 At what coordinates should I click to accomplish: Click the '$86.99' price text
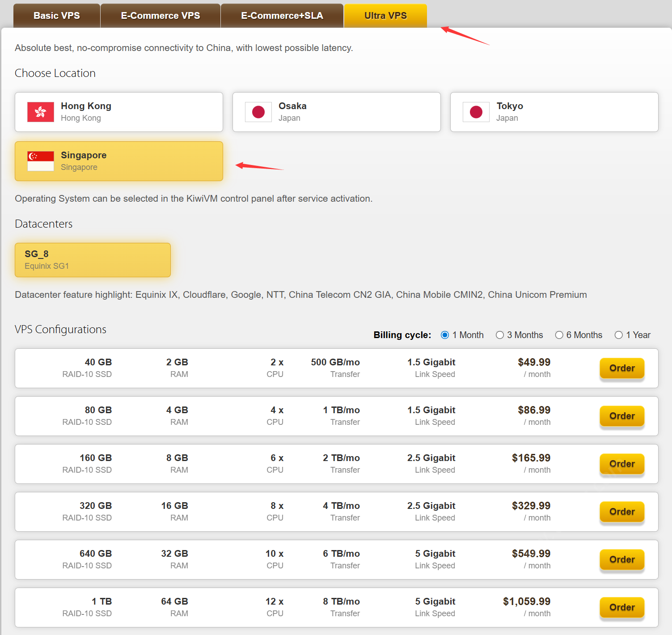(x=534, y=410)
